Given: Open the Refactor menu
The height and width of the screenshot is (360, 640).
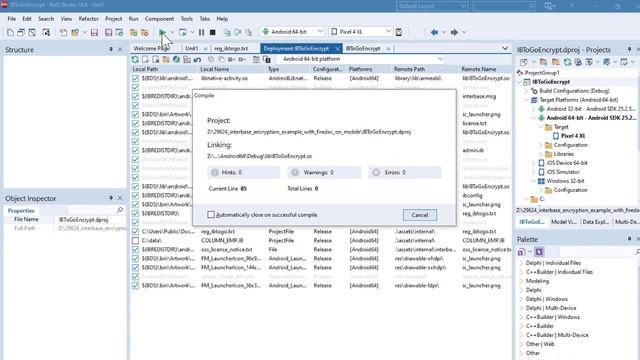Looking at the screenshot, I should (89, 19).
